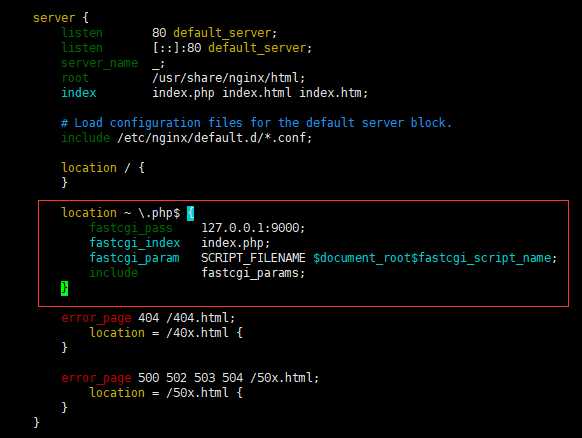
Task: Click the 'root' directive keyword
Action: point(75,78)
